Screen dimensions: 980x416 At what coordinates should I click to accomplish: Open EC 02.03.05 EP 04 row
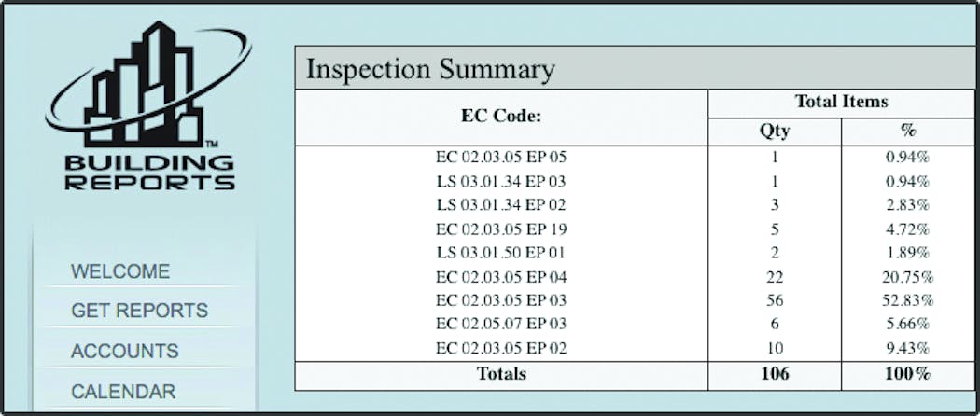(x=635, y=277)
